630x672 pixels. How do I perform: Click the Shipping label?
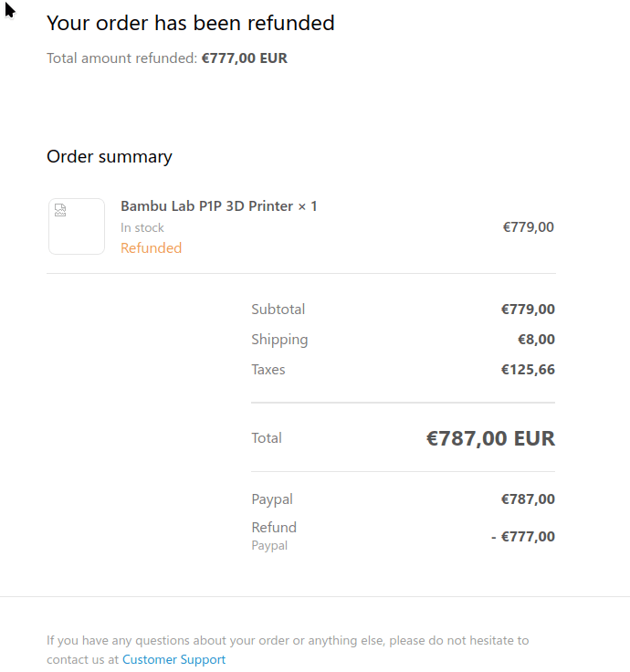[279, 340]
